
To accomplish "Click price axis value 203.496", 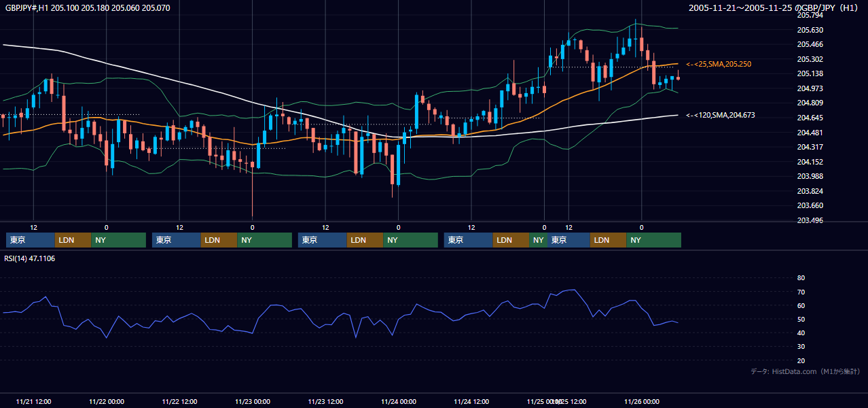I will click(x=810, y=220).
